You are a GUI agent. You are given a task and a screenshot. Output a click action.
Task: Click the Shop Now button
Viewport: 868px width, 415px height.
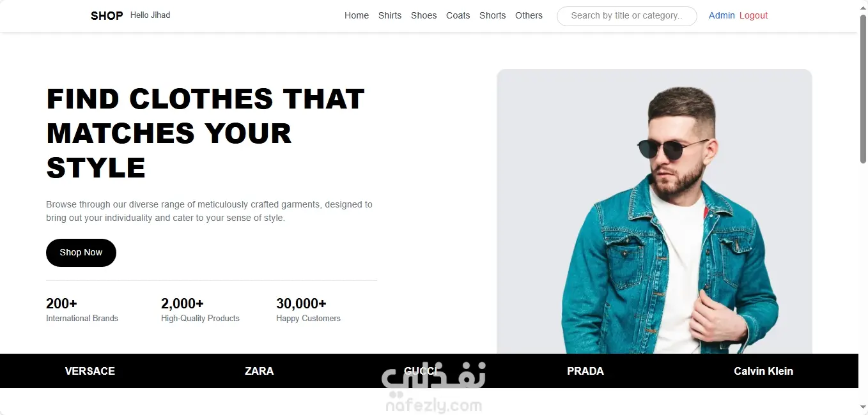[81, 253]
